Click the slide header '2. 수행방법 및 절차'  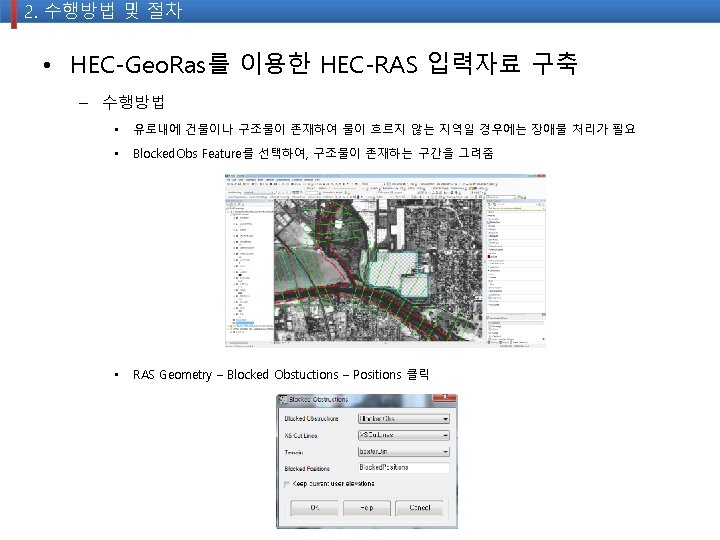point(103,11)
